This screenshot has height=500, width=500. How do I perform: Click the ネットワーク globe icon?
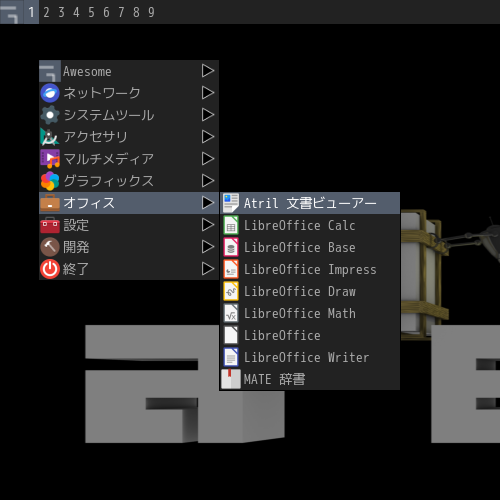click(50, 93)
